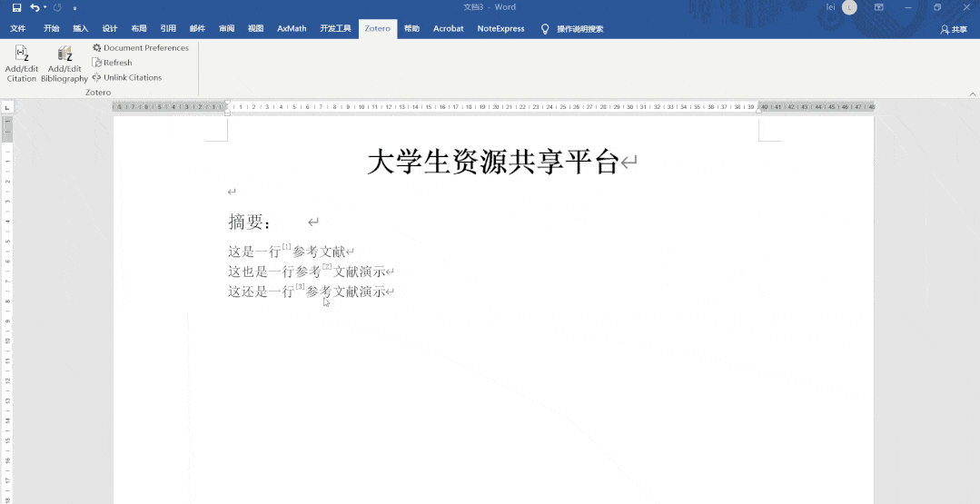Click the 共享 share button

(954, 29)
